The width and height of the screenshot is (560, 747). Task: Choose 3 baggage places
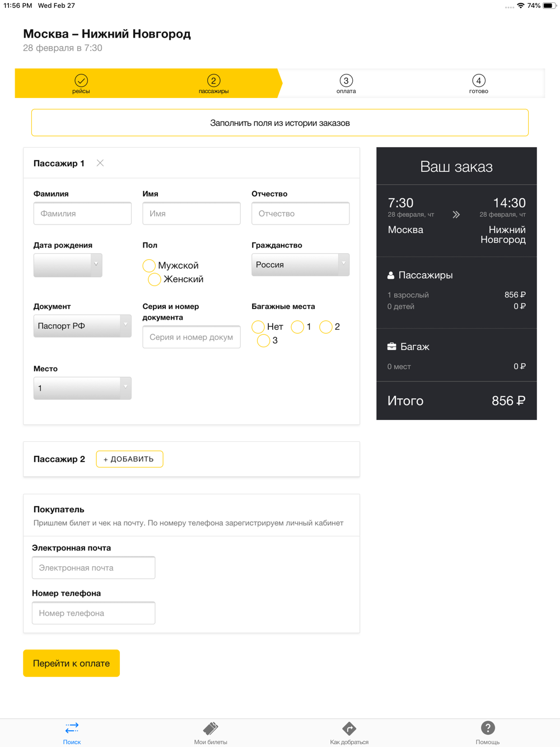point(264,340)
